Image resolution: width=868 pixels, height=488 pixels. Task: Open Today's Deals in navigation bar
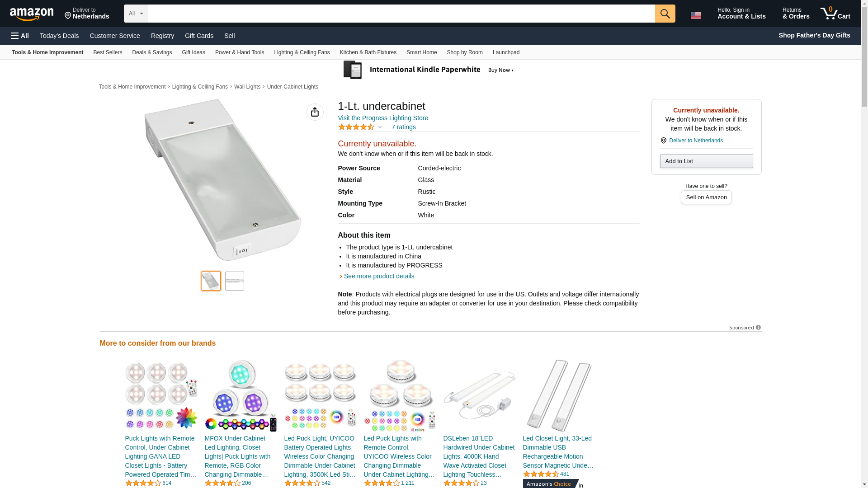click(59, 36)
